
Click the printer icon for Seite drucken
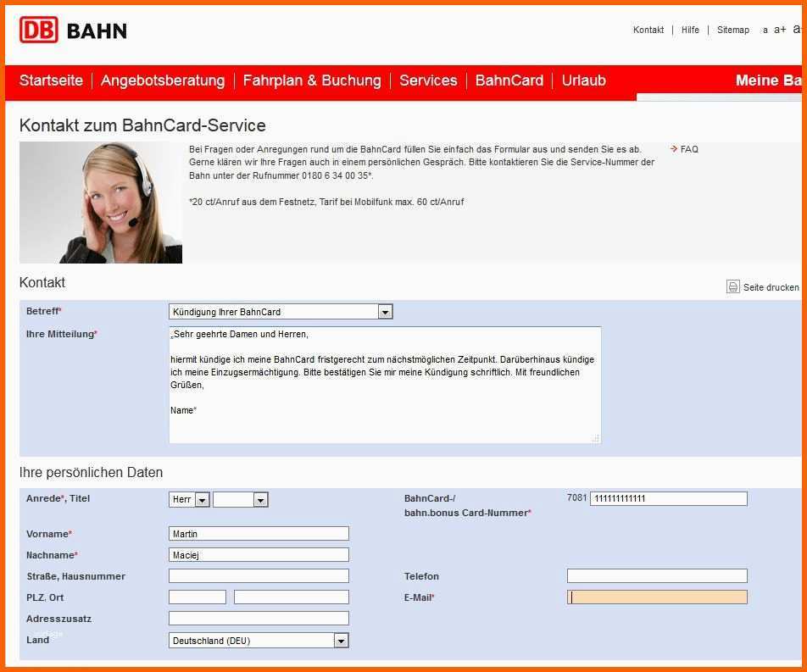(x=732, y=287)
